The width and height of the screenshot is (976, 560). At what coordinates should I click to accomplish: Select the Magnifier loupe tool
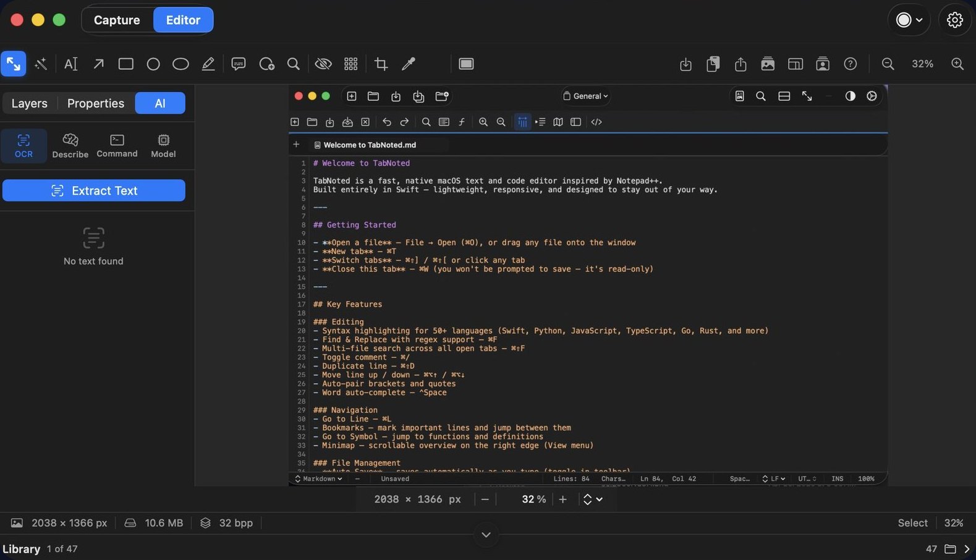tap(294, 64)
